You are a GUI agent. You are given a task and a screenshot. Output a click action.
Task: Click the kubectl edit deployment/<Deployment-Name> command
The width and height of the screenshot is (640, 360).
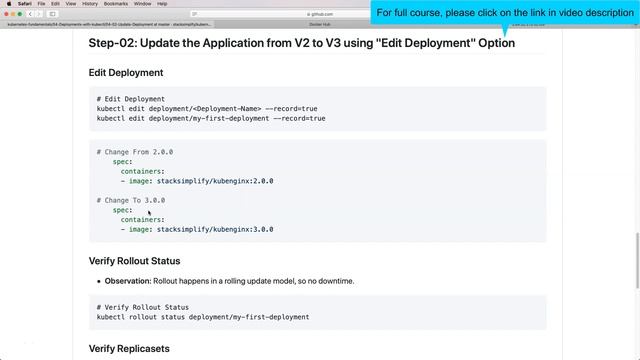[x=207, y=109]
